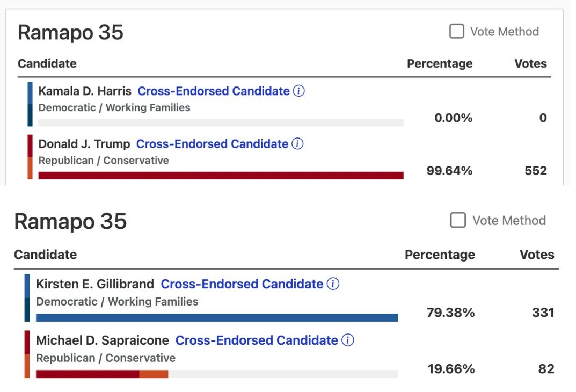Click Gillibrand's blue vote percentage bar
This screenshot has width=576, height=392.
pos(217,317)
